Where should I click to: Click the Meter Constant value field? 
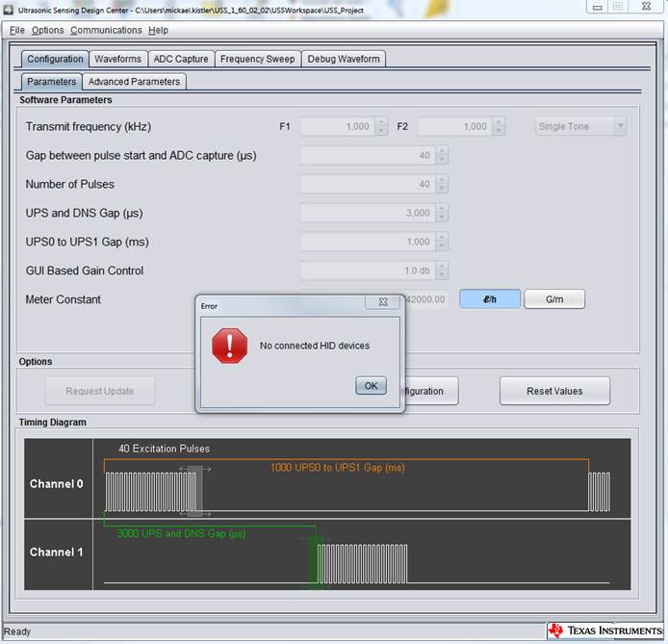426,299
